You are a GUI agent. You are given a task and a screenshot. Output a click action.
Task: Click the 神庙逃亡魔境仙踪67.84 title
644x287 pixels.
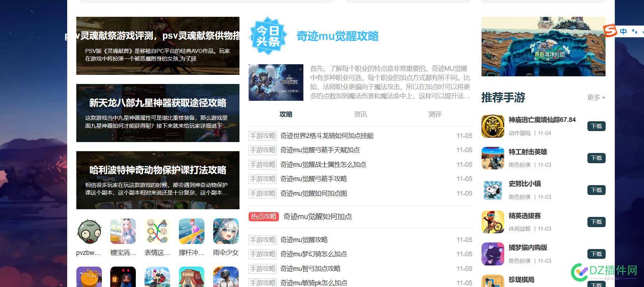pyautogui.click(x=542, y=120)
